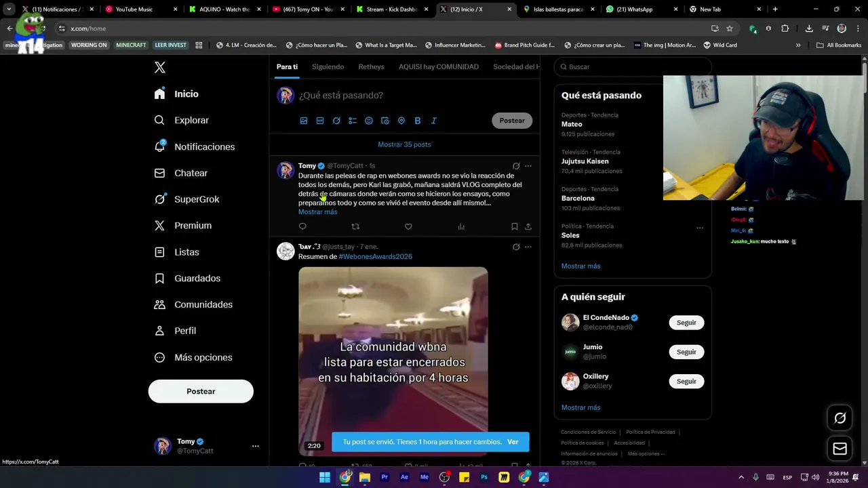
Task: Open OBS Studio from the taskbar
Action: [444, 477]
